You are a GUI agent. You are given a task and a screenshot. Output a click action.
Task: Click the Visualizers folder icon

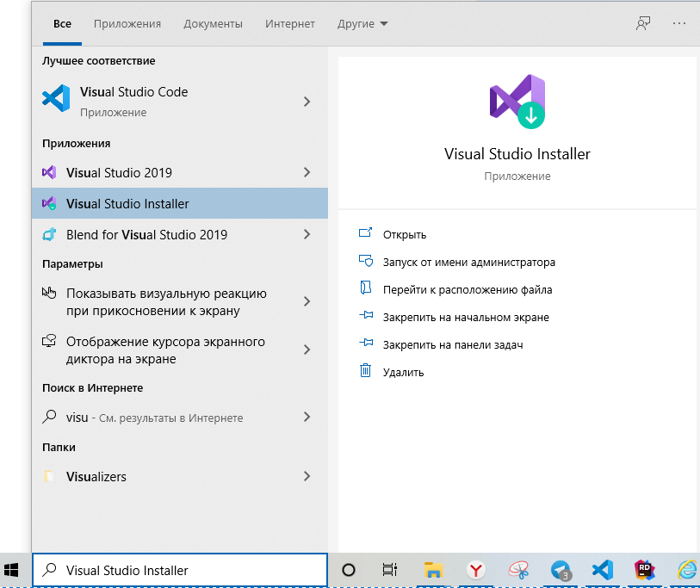click(49, 476)
